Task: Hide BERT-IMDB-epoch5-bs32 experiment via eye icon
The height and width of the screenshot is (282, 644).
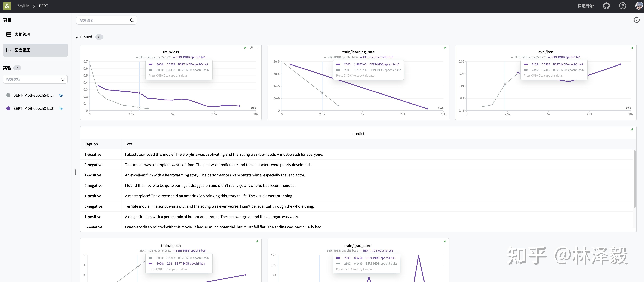Action: point(61,95)
